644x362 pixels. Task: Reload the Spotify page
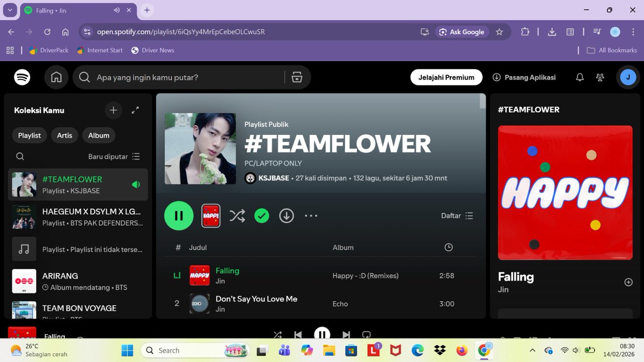[47, 32]
